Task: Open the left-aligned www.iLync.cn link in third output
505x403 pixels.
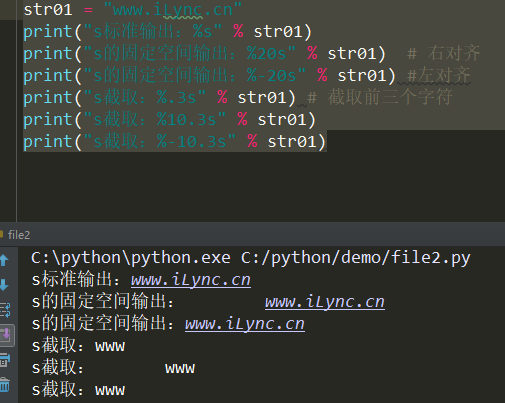Action: (245, 324)
